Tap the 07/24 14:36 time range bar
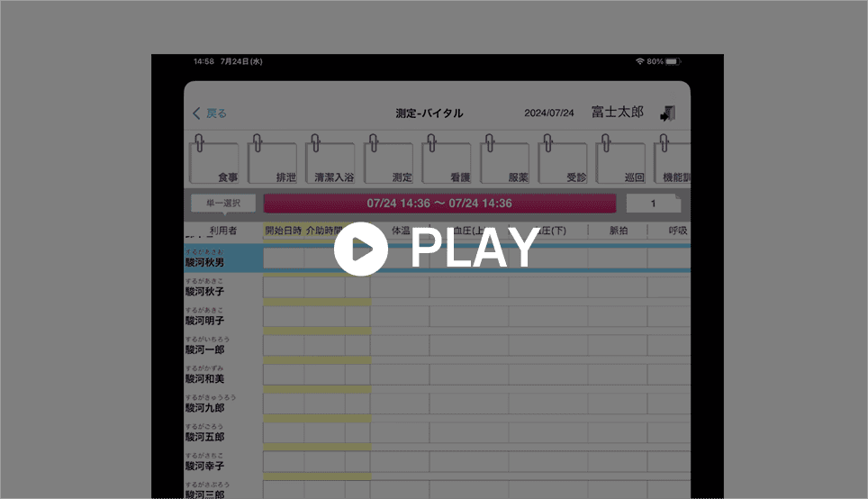Image resolution: width=868 pixels, height=499 pixels. tap(439, 204)
